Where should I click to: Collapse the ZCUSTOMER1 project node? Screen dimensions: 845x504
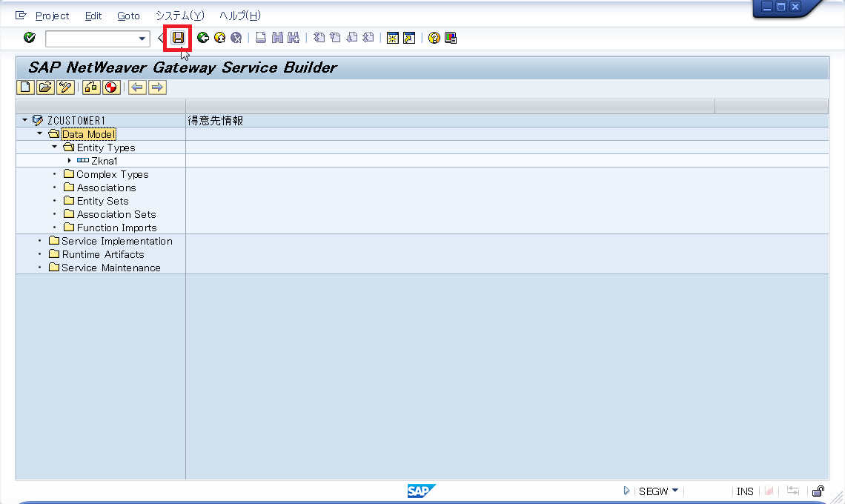point(24,119)
